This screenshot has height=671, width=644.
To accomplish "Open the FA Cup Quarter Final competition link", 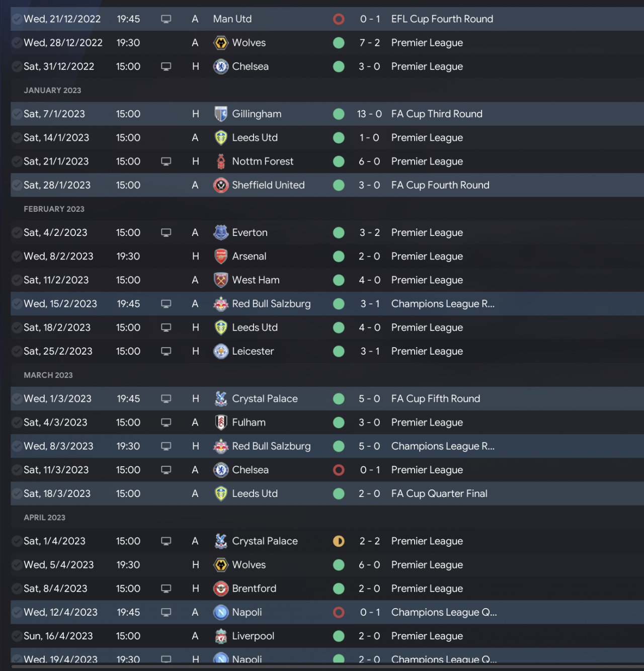I will coord(439,493).
